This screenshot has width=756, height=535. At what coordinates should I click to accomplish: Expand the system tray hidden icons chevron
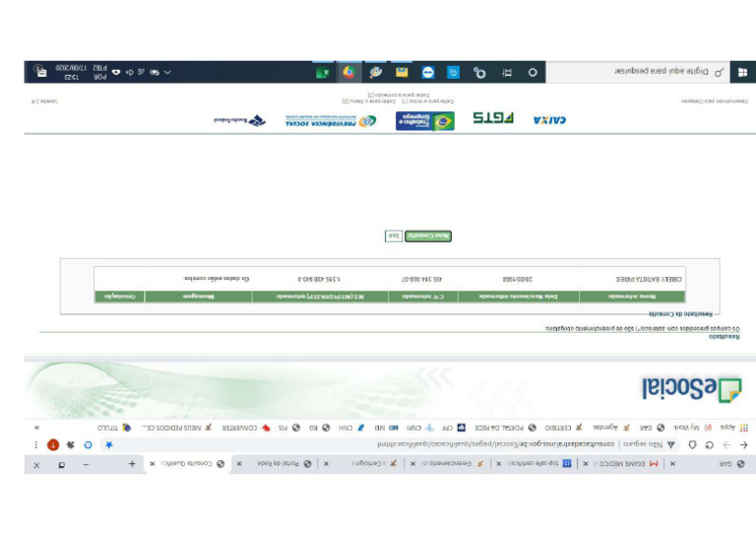coord(167,72)
